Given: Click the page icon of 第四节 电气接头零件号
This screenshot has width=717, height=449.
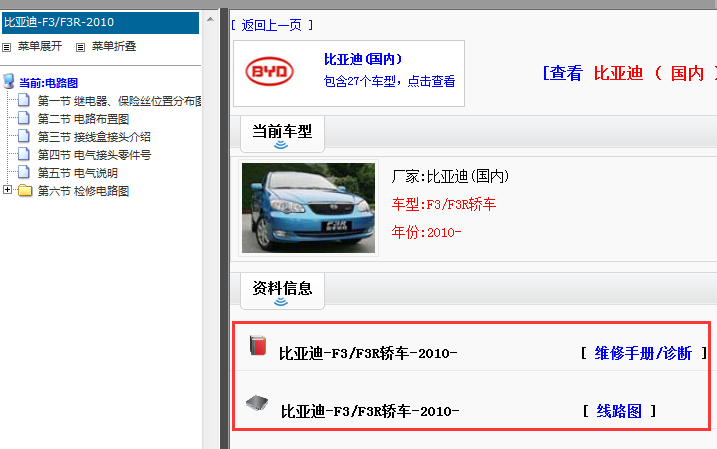Looking at the screenshot, I should [24, 154].
